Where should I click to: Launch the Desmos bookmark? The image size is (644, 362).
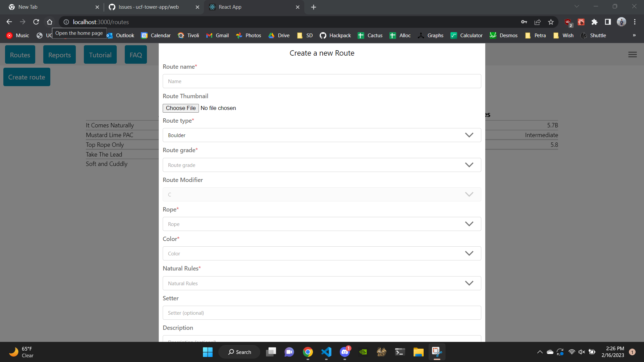coord(503,35)
